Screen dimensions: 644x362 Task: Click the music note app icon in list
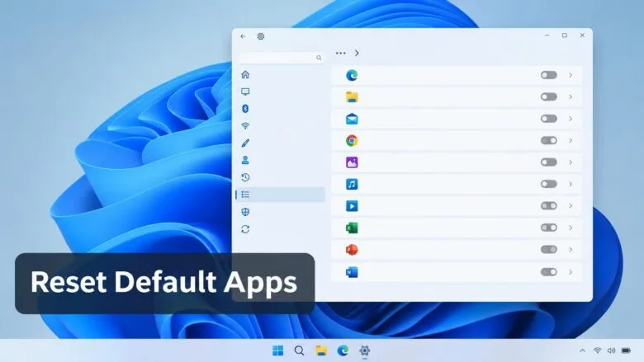352,184
